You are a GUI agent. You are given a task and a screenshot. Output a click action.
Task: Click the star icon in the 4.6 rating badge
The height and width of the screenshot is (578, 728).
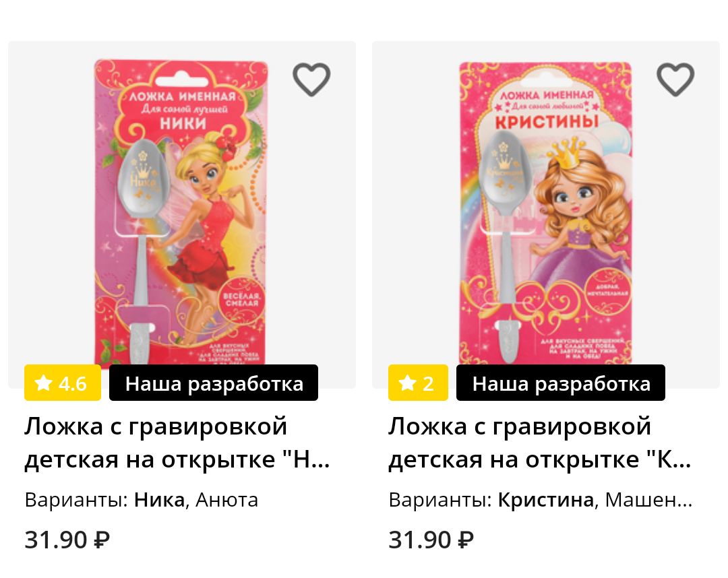click(x=43, y=383)
